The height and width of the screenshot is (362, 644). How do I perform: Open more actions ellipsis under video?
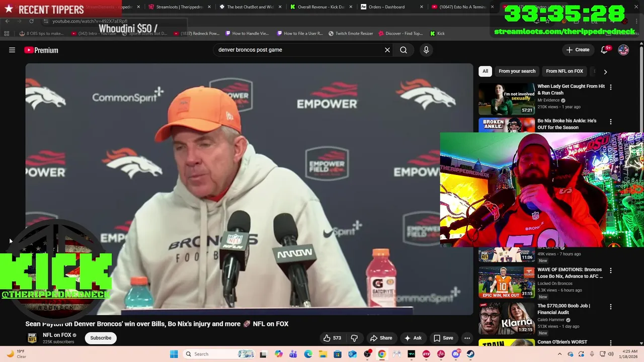(467, 338)
